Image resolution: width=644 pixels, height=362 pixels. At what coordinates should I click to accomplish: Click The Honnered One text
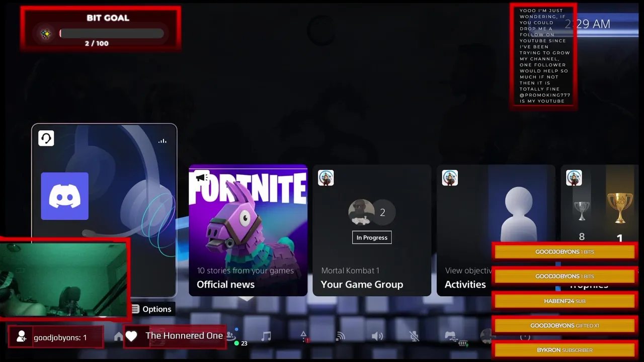tap(184, 335)
